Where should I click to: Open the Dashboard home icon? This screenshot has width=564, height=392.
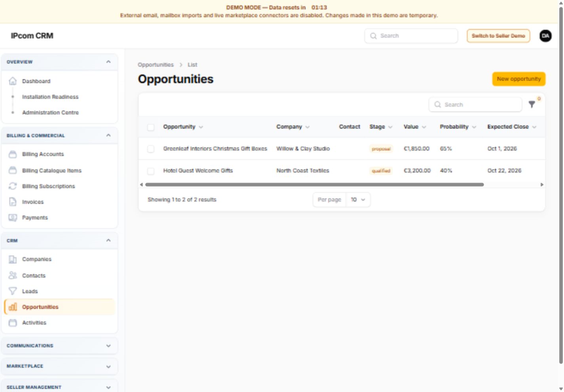(x=13, y=81)
